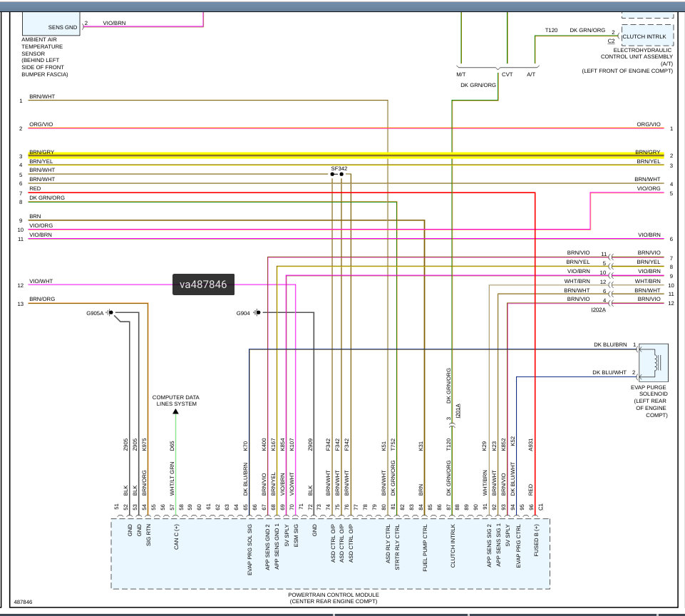This screenshot has width=685, height=616.
Task: Click circuit code K852
Action: point(503,445)
